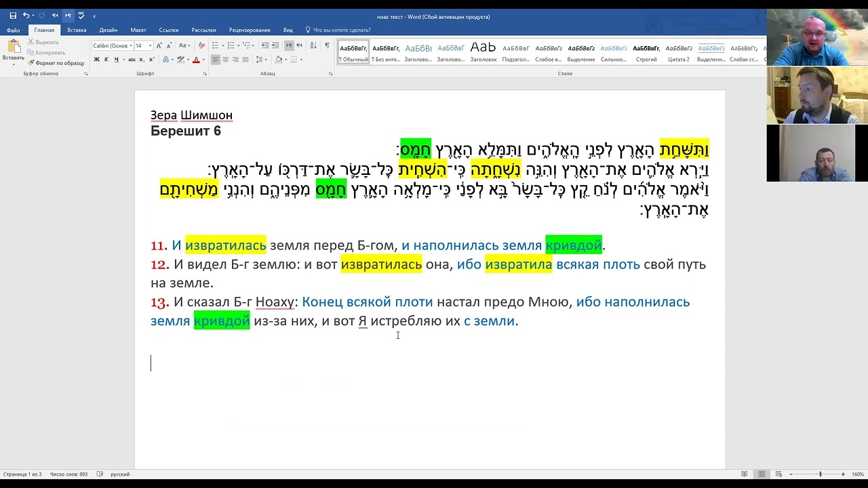Save the document using the floppy icon
The width and height of the screenshot is (868, 488).
[x=13, y=16]
